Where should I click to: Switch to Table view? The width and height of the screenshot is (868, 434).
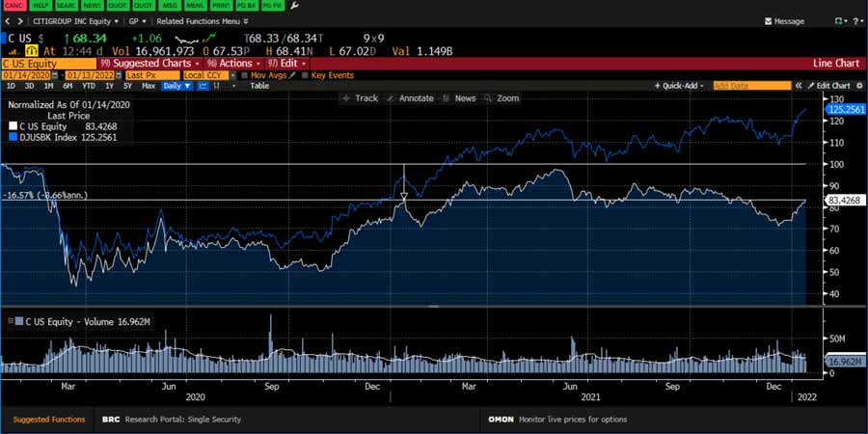tap(259, 86)
